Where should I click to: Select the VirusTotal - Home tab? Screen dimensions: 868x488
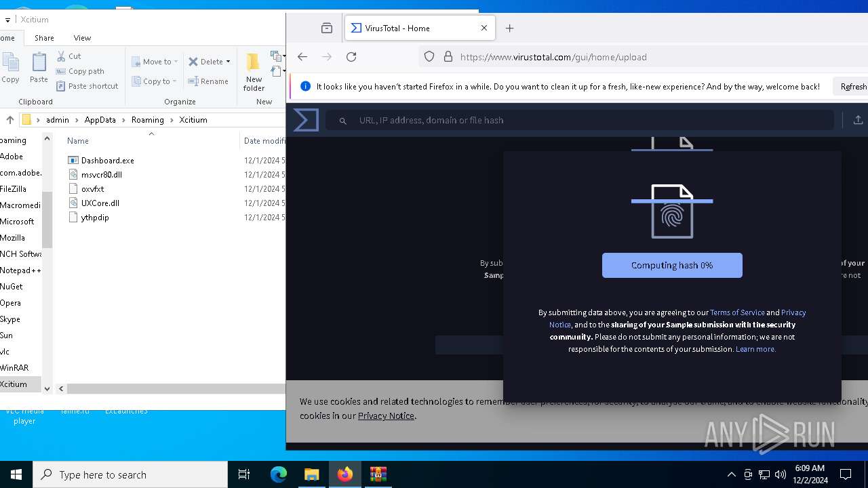(x=420, y=28)
